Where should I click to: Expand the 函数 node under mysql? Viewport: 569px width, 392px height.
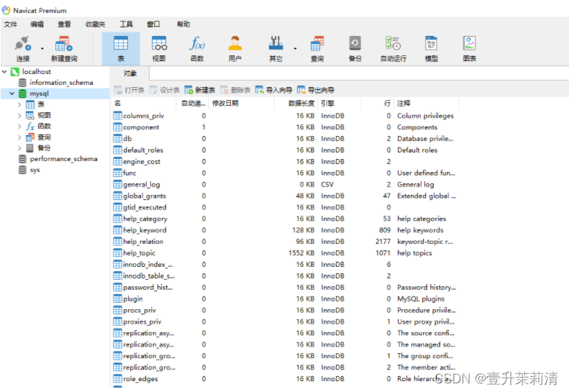(x=19, y=127)
